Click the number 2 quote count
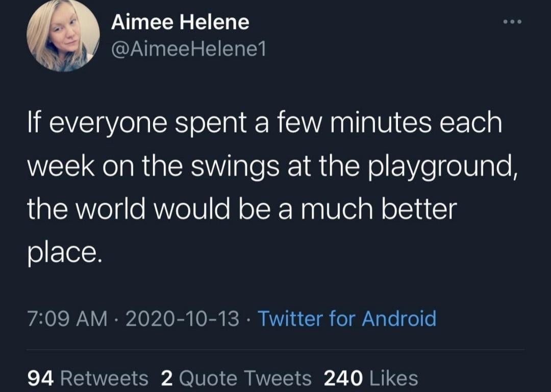 click(x=166, y=378)
